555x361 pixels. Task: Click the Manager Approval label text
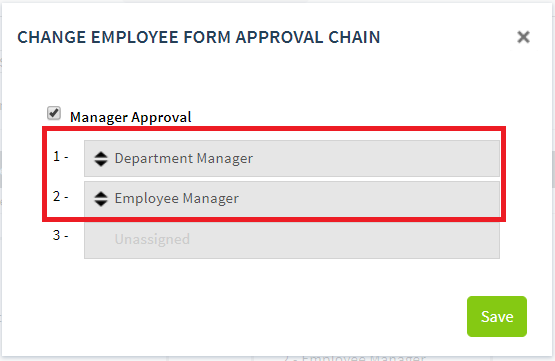point(131,118)
